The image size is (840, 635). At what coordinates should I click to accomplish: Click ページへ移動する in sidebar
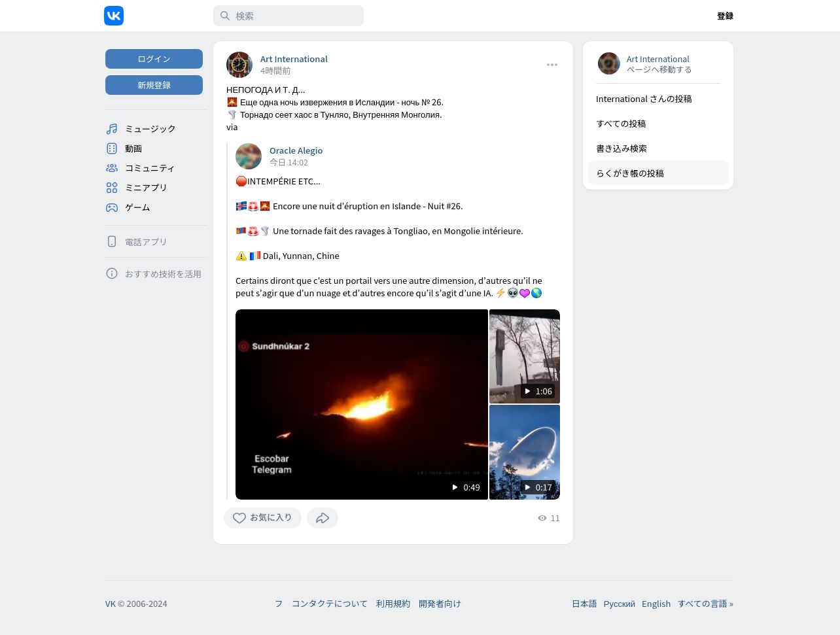[659, 69]
